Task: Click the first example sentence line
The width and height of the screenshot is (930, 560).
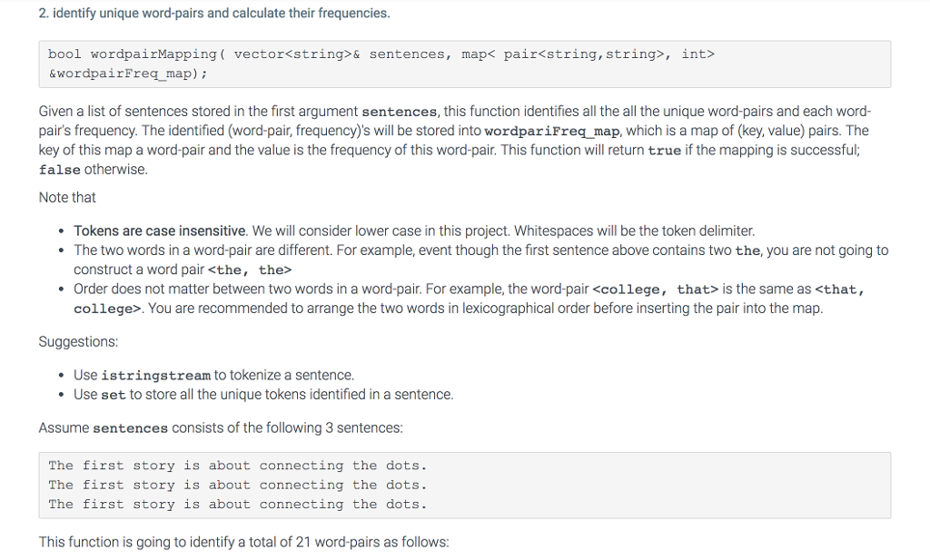Action: [x=237, y=466]
